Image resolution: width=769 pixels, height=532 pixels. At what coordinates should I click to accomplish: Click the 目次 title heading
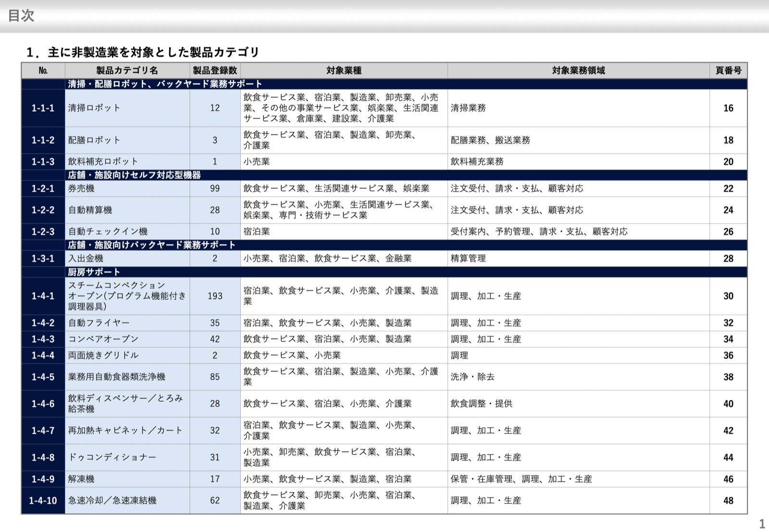coord(21,15)
